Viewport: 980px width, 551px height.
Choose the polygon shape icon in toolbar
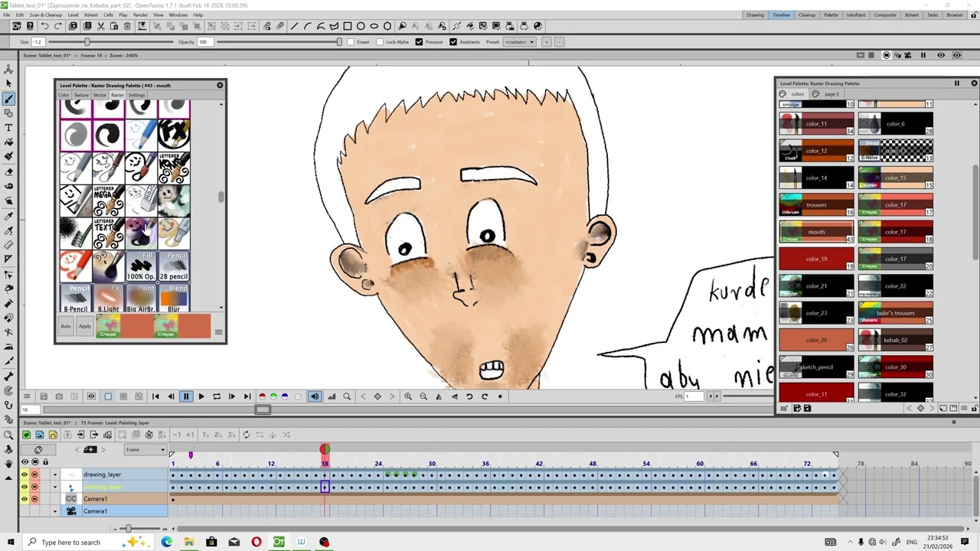point(387,26)
